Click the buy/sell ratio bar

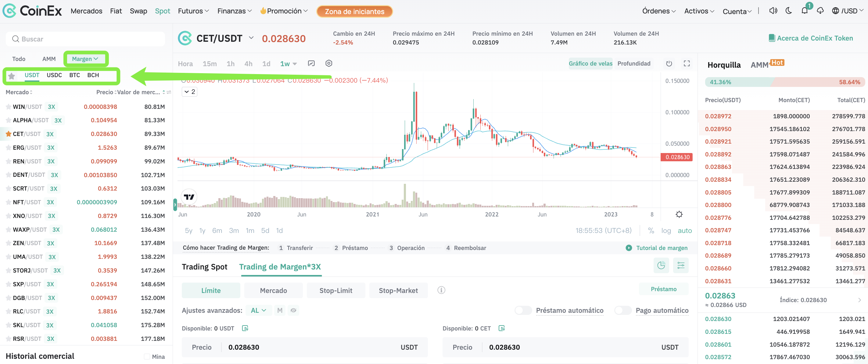coord(785,82)
